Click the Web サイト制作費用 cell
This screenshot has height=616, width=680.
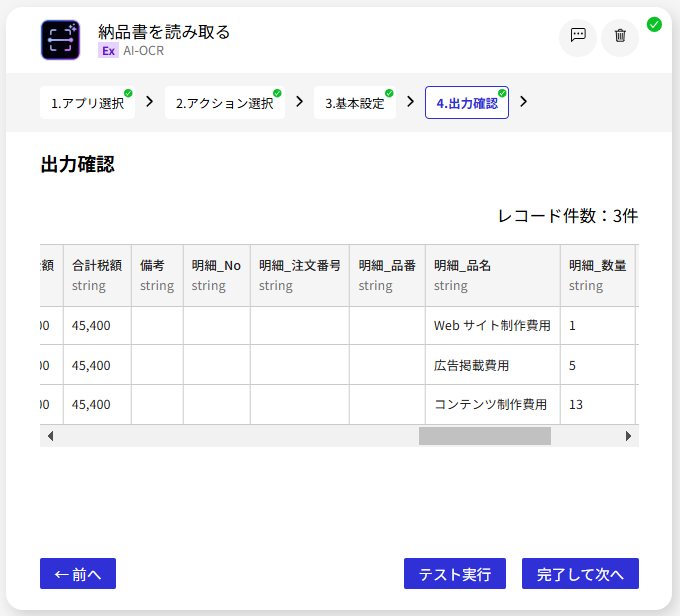(x=493, y=325)
